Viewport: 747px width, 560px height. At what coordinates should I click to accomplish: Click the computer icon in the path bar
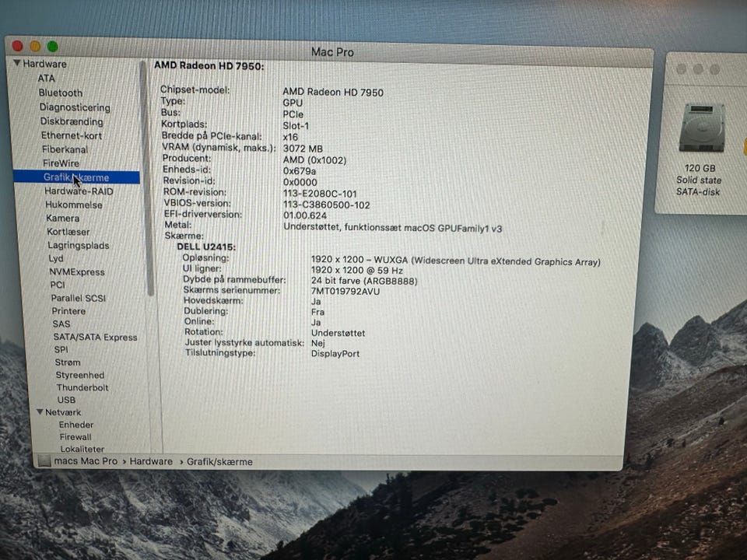44,460
